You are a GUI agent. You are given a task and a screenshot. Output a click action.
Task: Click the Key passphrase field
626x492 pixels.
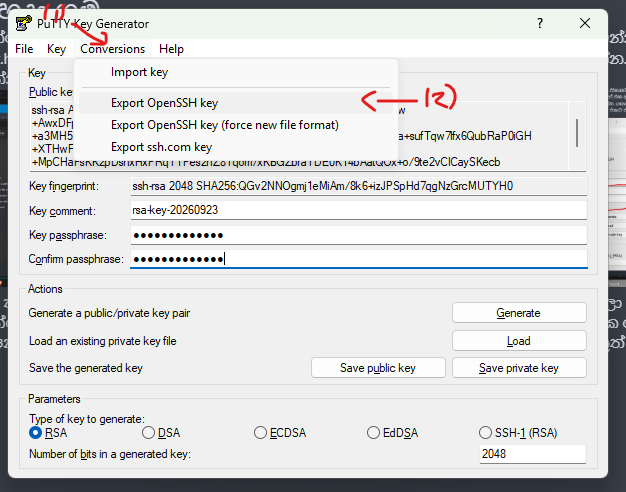tap(359, 235)
